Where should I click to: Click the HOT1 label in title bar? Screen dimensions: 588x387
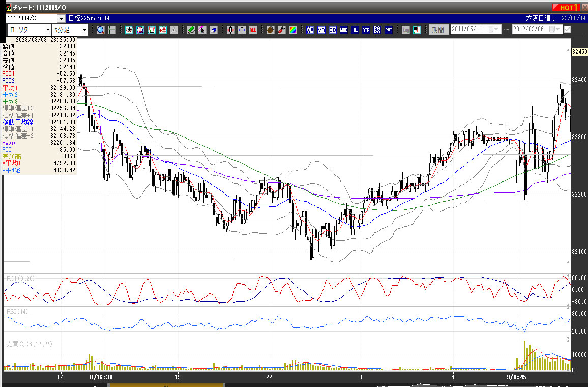566,7
